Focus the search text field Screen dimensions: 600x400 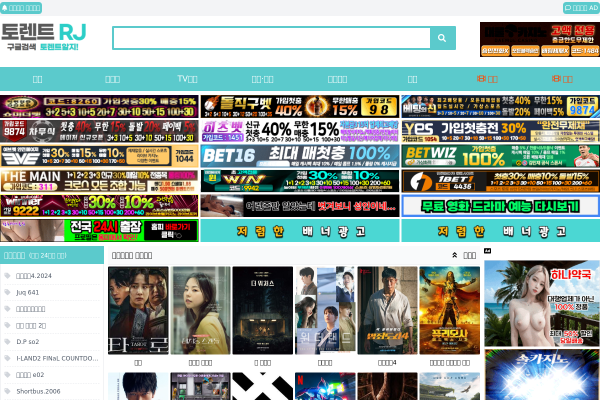[x=272, y=38]
